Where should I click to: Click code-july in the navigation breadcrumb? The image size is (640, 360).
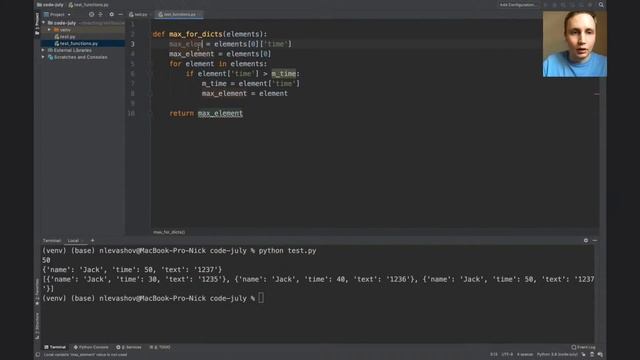click(50, 5)
